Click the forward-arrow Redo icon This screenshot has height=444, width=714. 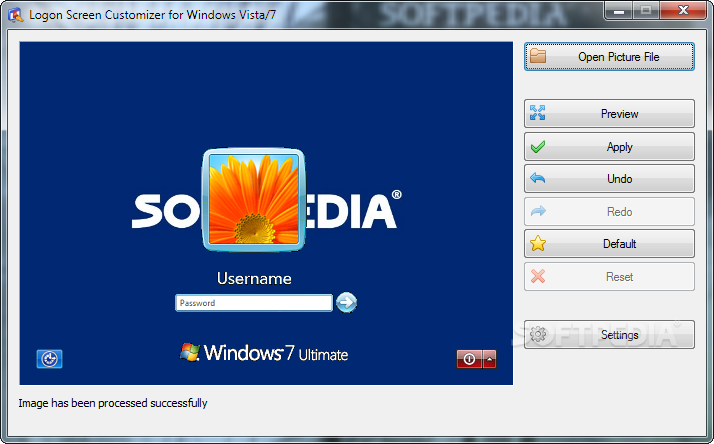coord(538,211)
